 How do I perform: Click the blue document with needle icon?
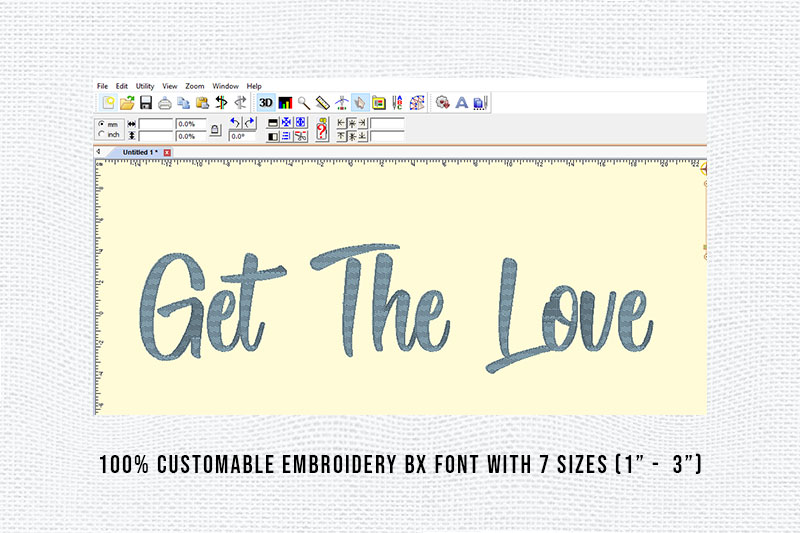(481, 103)
